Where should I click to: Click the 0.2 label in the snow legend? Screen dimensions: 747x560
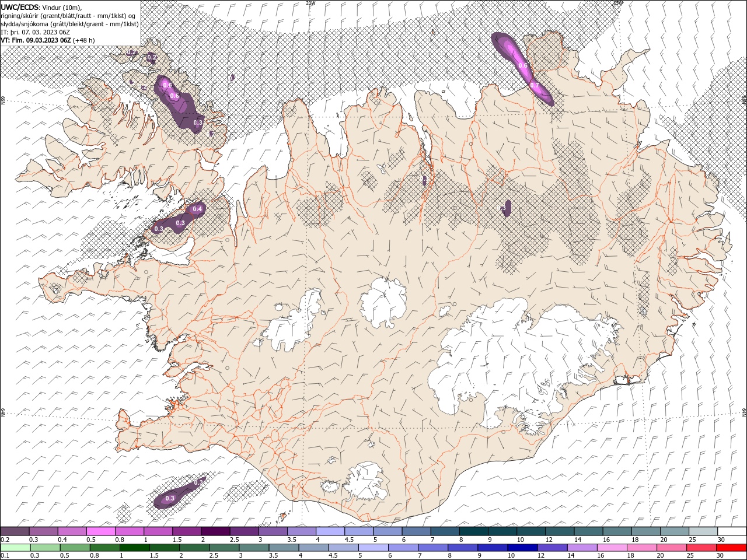click(x=4, y=540)
